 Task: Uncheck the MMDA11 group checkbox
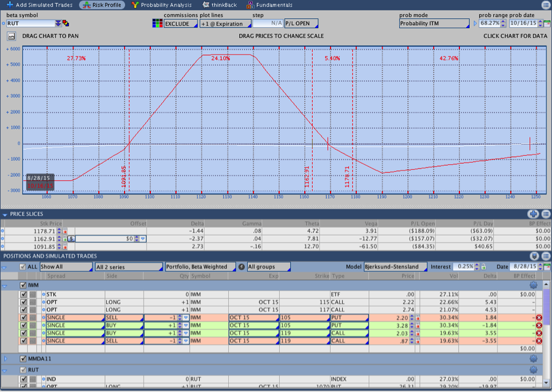(x=23, y=358)
